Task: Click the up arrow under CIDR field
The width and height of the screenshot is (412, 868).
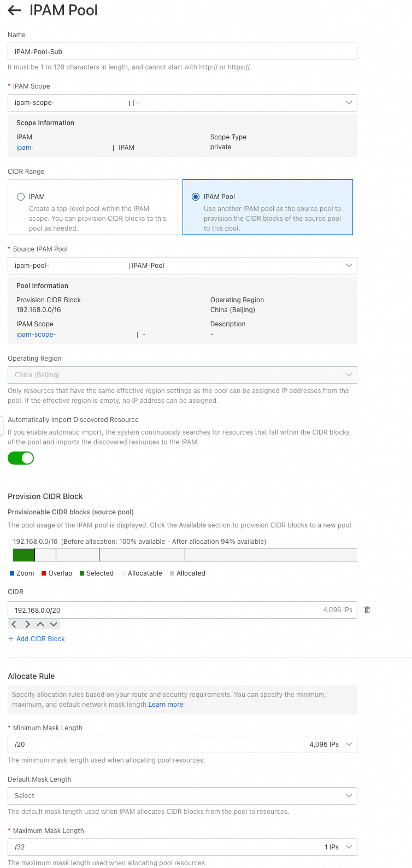Action: pyautogui.click(x=40, y=624)
